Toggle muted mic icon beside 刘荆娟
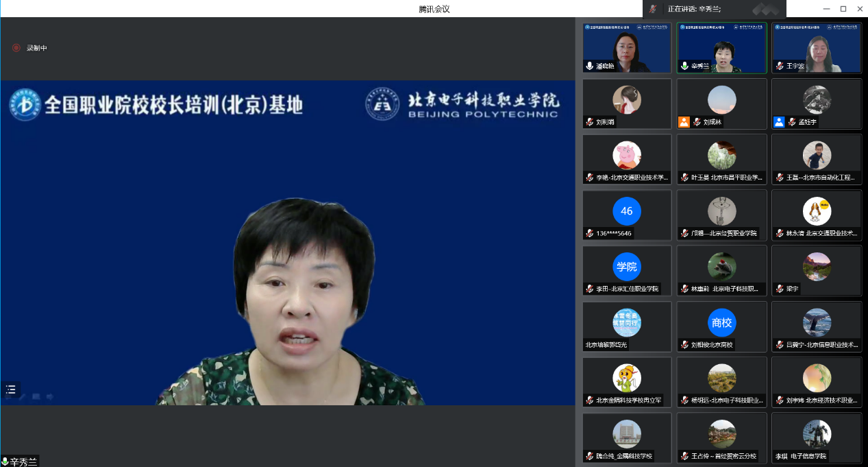This screenshot has width=868, height=467. [589, 122]
